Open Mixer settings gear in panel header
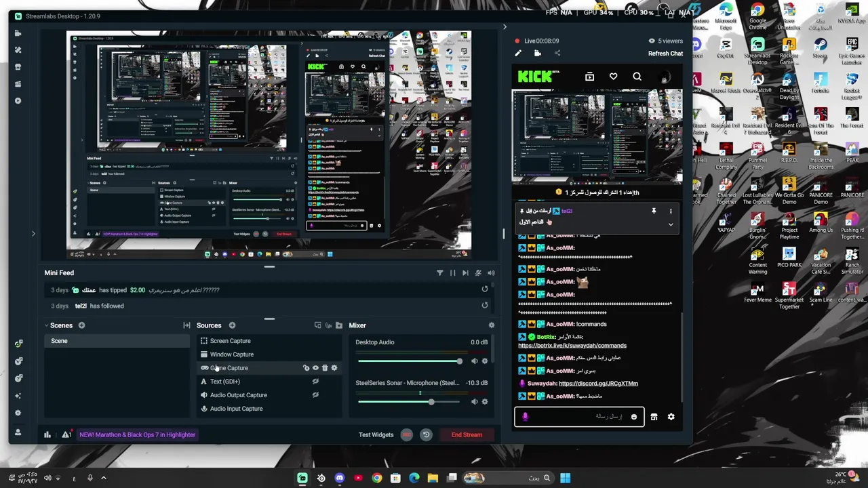The height and width of the screenshot is (488, 868). point(492,325)
